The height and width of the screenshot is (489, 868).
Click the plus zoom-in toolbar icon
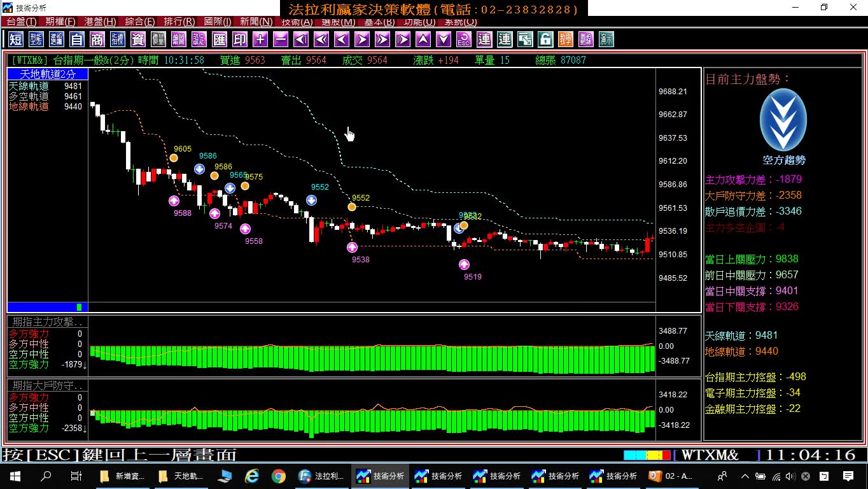pos(260,39)
